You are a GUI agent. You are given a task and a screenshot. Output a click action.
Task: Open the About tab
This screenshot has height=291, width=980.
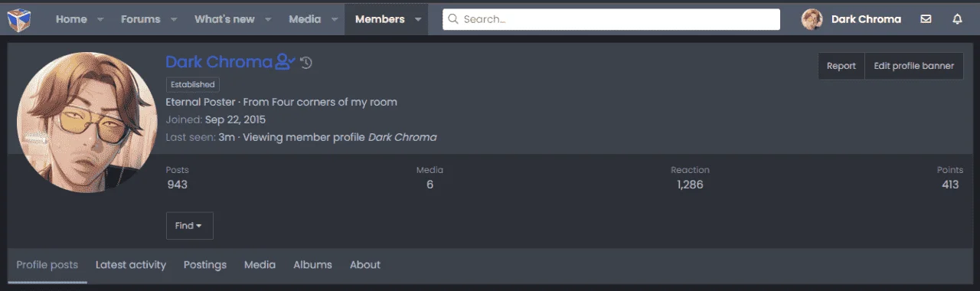365,265
